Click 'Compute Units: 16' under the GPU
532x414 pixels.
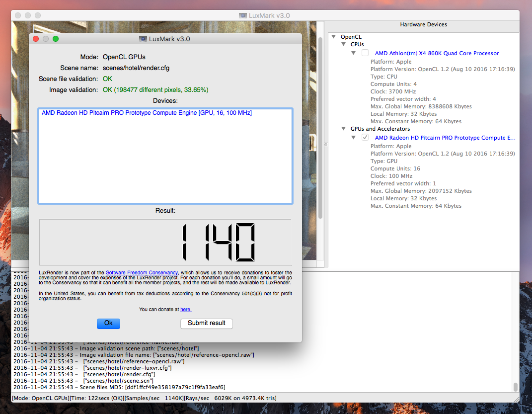coord(395,168)
